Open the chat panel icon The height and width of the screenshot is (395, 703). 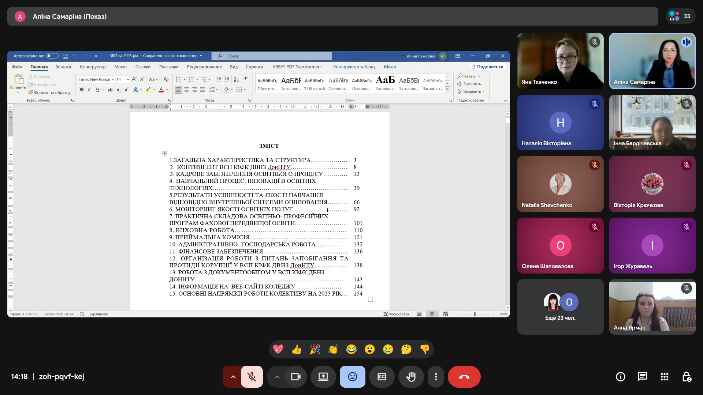pyautogui.click(x=642, y=377)
